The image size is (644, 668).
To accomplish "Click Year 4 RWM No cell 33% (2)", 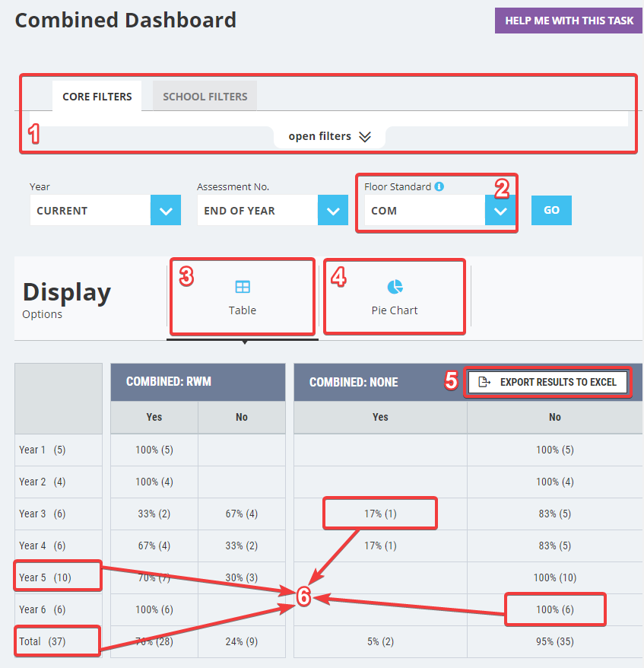I will [242, 546].
